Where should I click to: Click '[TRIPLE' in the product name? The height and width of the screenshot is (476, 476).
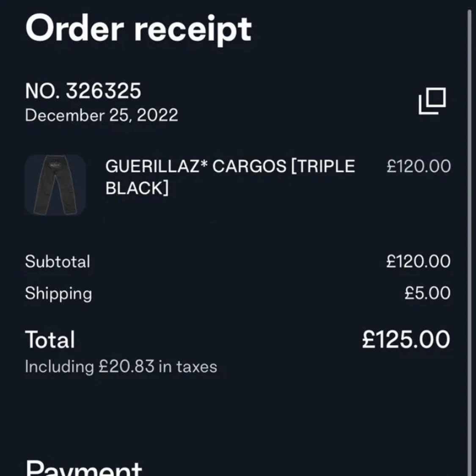(x=323, y=166)
